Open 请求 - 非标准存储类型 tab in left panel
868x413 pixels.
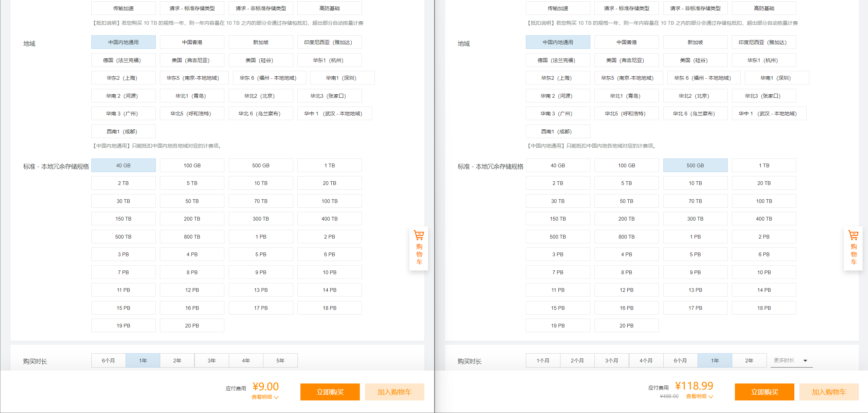pos(260,8)
